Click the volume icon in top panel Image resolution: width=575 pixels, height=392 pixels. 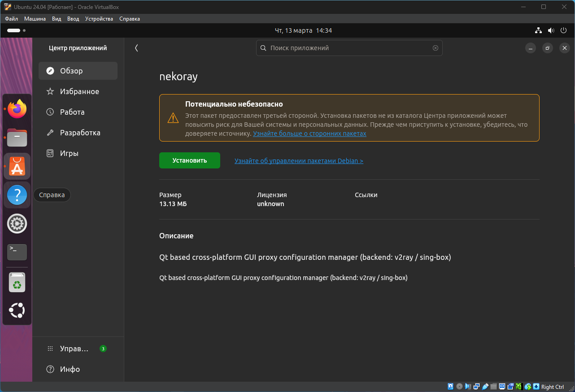click(x=551, y=30)
